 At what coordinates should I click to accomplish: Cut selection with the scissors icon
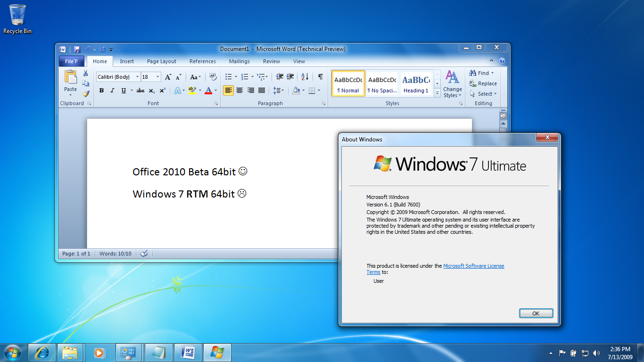pos(85,74)
